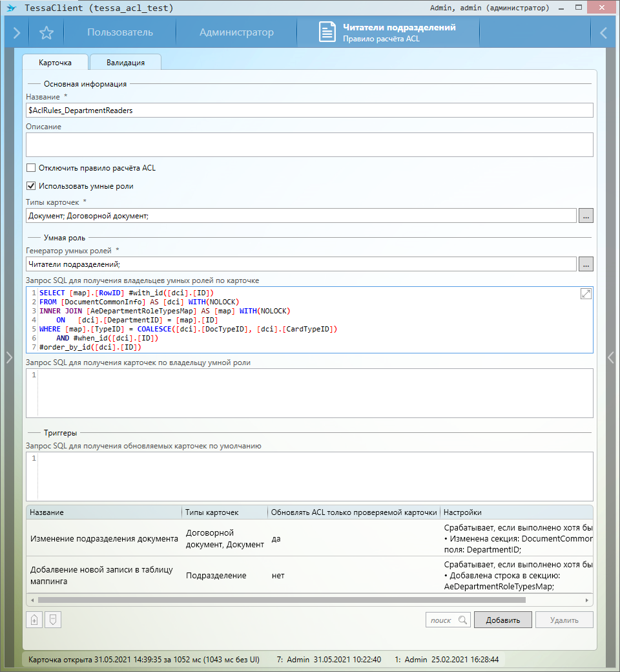The width and height of the screenshot is (620, 672).
Task: Click the document icon on the active tab
Action: pyautogui.click(x=327, y=33)
